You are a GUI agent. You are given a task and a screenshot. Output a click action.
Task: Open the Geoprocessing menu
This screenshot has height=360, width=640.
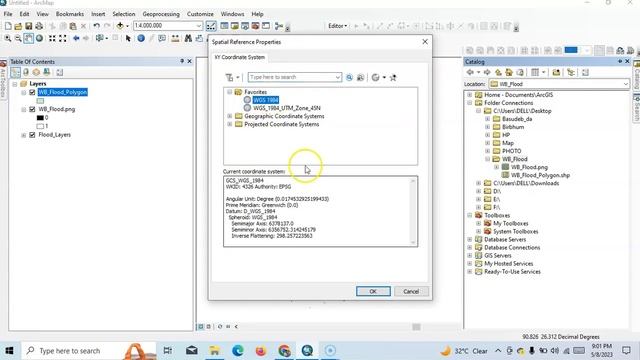click(x=161, y=14)
